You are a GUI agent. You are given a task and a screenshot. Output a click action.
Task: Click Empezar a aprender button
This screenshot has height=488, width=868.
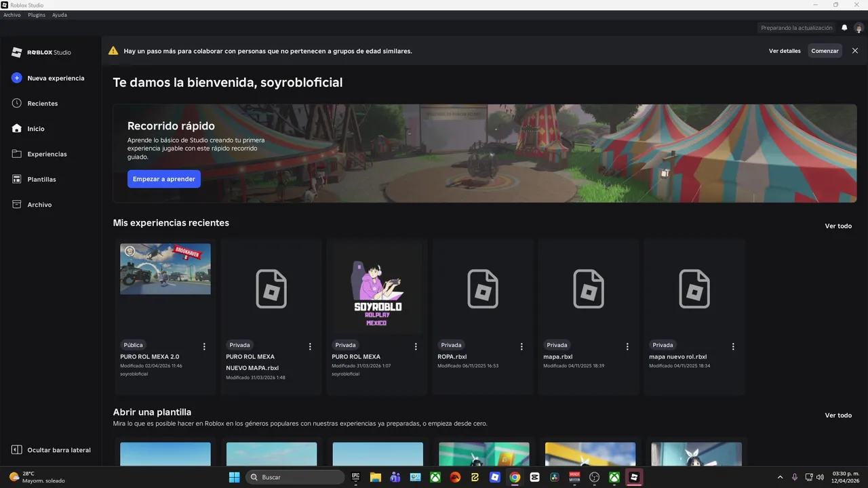coord(164,179)
